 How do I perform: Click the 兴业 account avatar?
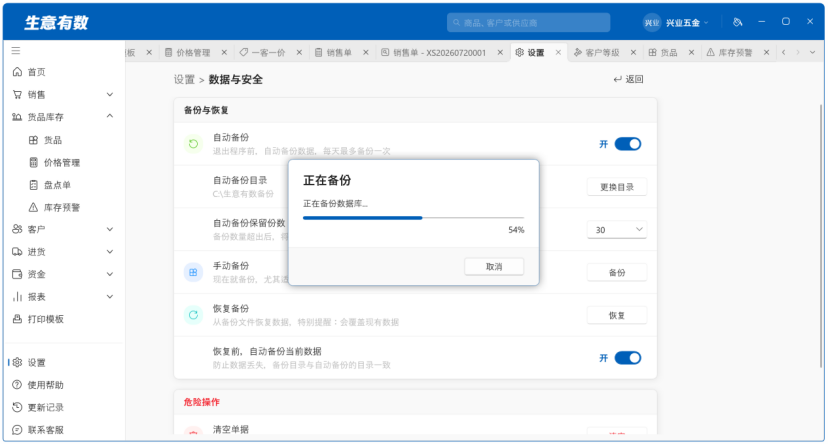652,23
